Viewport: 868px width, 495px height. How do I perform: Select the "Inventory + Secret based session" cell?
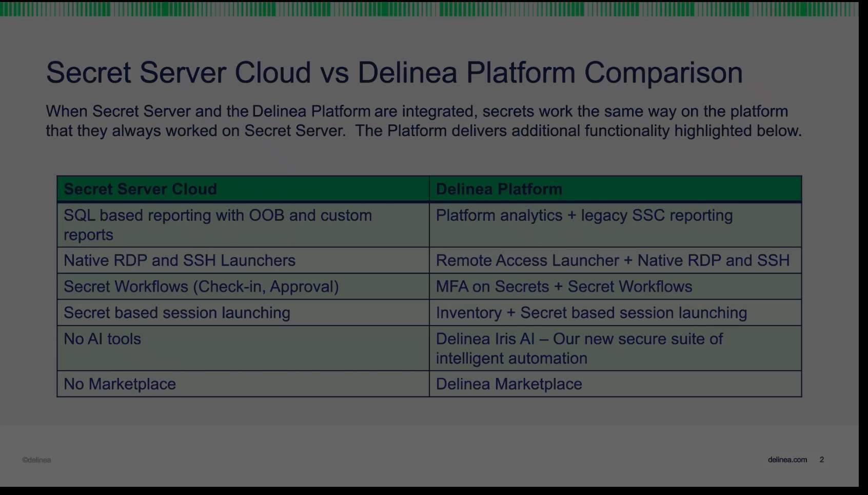(x=591, y=313)
